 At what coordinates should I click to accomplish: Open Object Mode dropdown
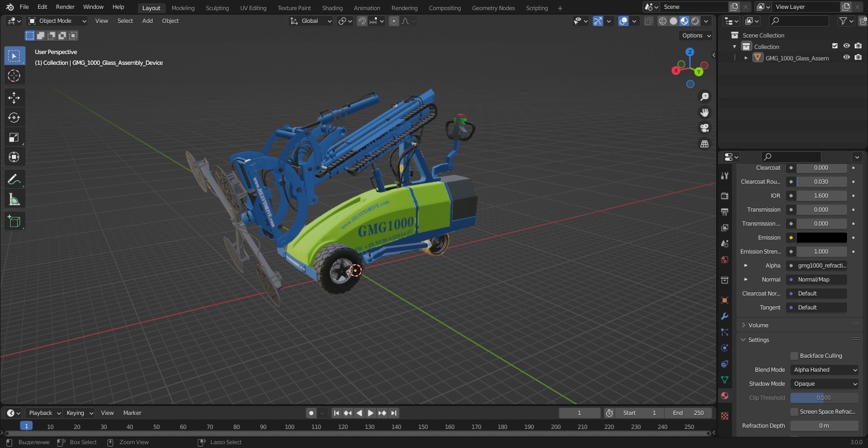click(57, 21)
